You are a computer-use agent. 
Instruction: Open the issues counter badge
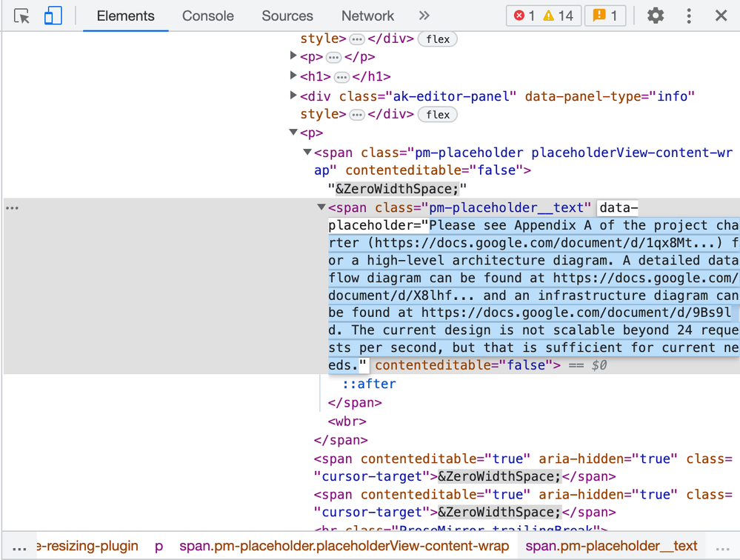point(605,16)
